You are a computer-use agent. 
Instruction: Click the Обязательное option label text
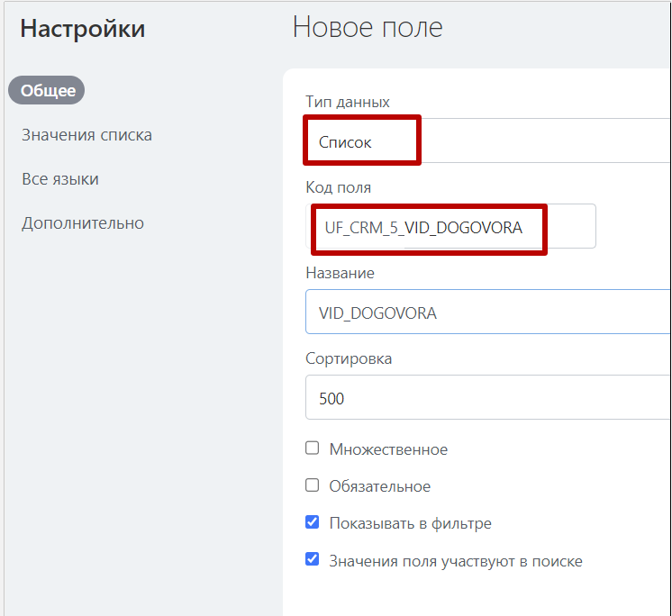click(x=380, y=486)
